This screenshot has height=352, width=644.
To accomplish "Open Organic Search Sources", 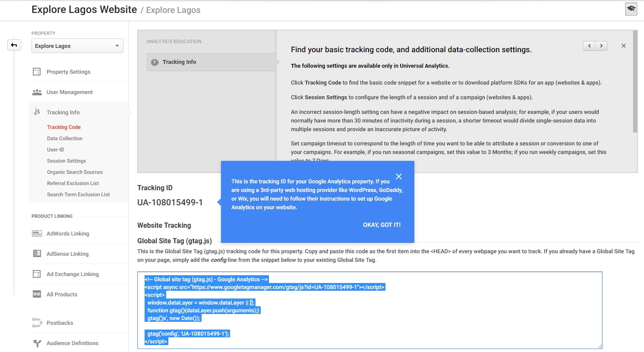I will tap(75, 172).
